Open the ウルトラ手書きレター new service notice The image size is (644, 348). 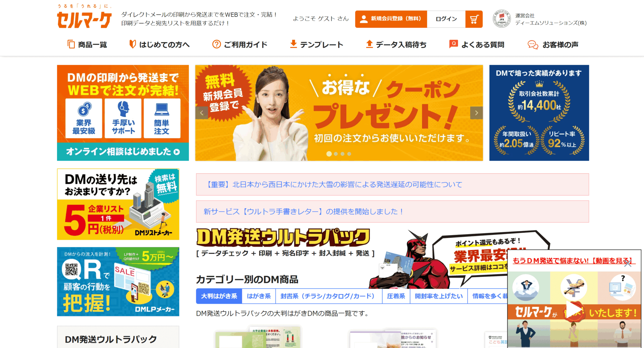tap(392, 212)
